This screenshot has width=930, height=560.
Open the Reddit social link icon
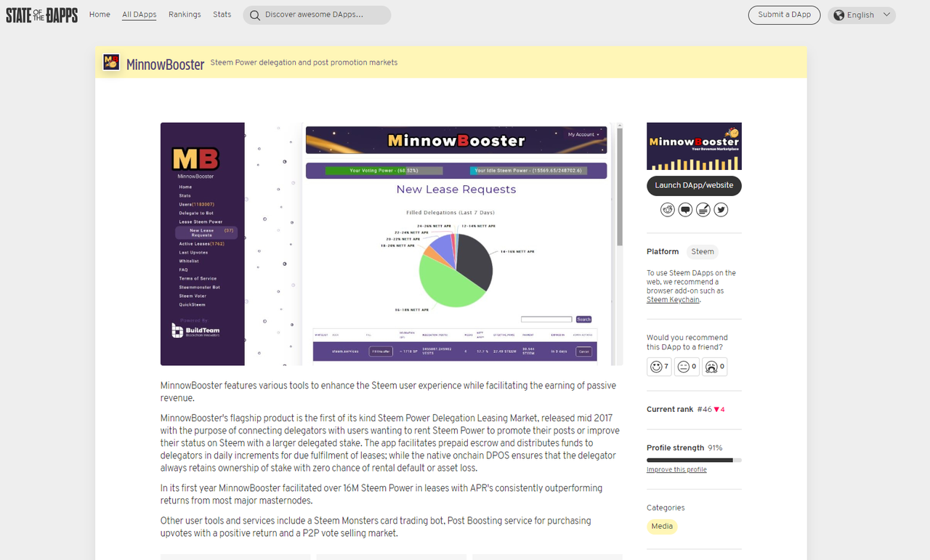coord(668,210)
